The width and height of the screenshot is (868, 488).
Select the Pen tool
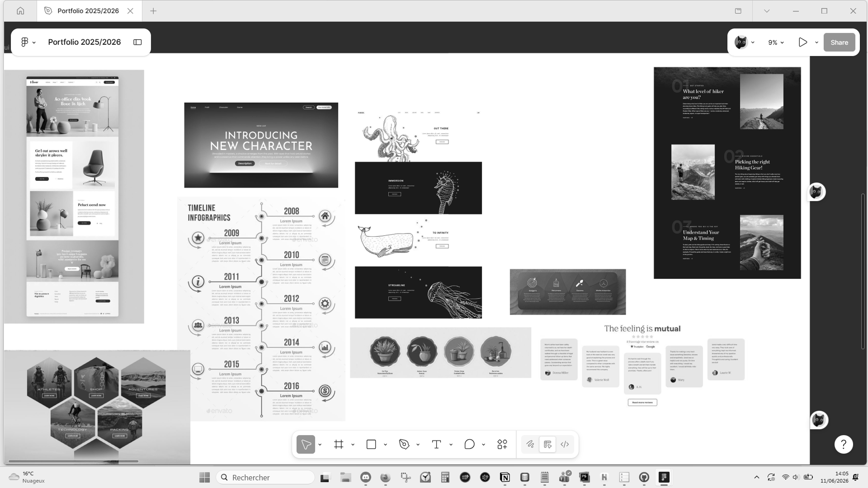click(x=404, y=445)
